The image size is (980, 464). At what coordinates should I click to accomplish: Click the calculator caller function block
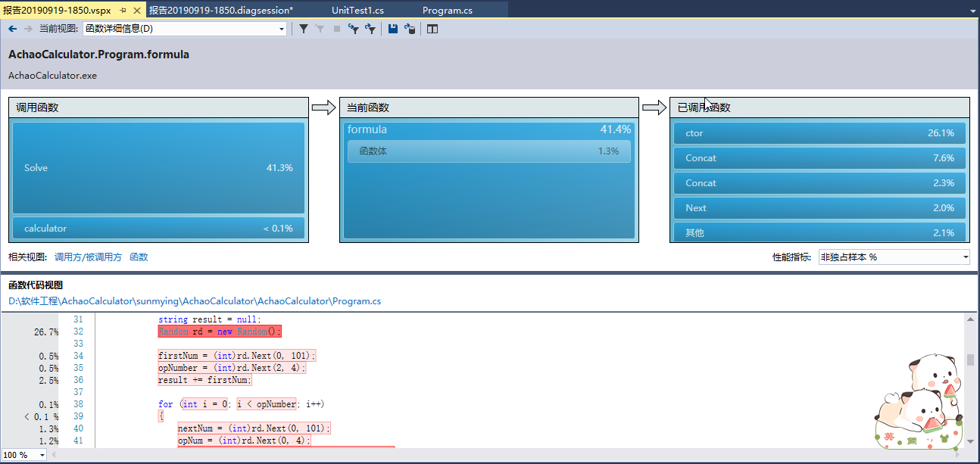pyautogui.click(x=158, y=228)
